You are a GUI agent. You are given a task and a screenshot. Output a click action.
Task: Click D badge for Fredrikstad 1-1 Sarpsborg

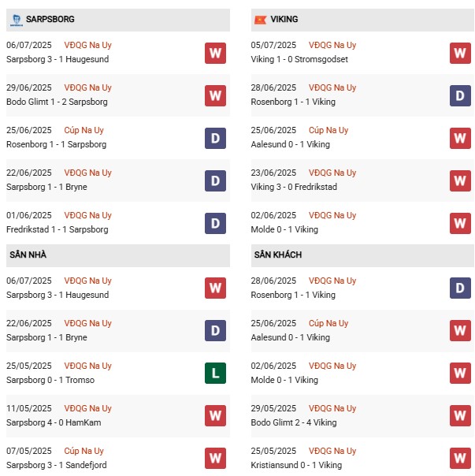click(215, 223)
